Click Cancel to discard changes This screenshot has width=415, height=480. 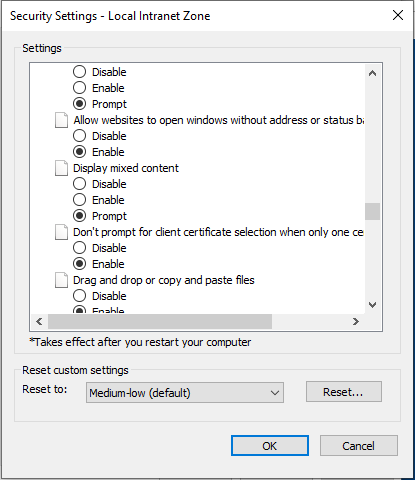click(x=359, y=446)
